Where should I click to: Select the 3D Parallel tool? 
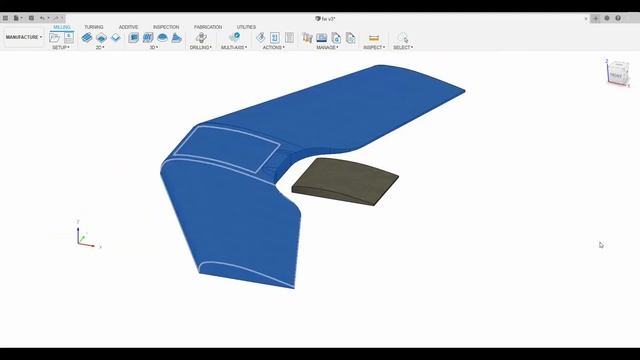click(x=162, y=38)
